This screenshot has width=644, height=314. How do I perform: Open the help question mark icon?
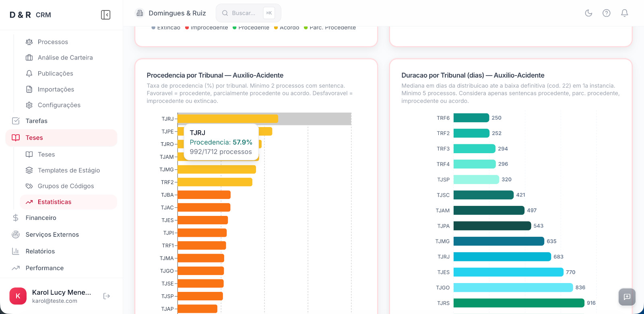pyautogui.click(x=606, y=13)
